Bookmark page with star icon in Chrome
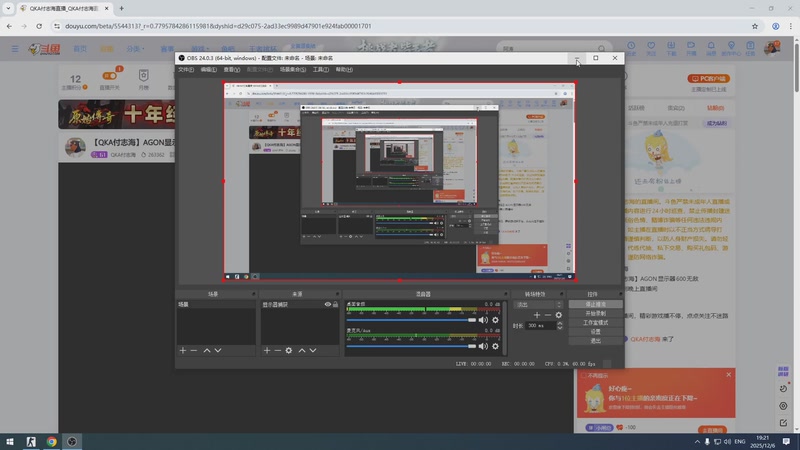 pos(755,26)
